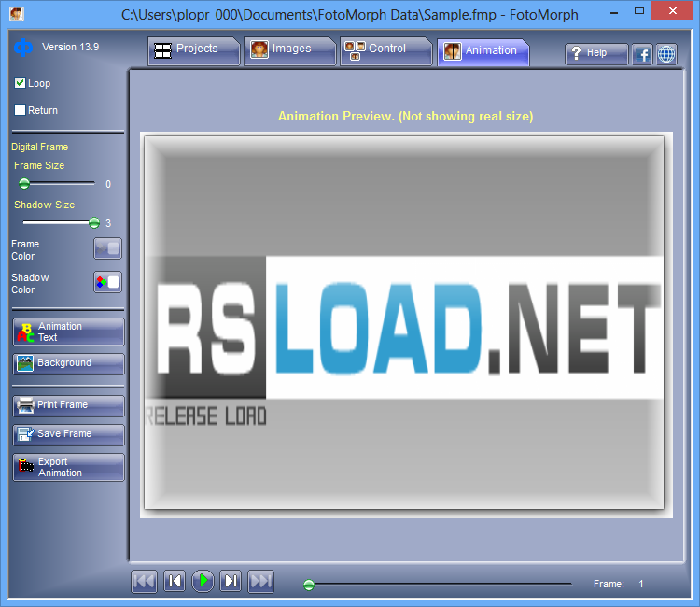Click the Export Animation button
The width and height of the screenshot is (700, 607).
(69, 467)
